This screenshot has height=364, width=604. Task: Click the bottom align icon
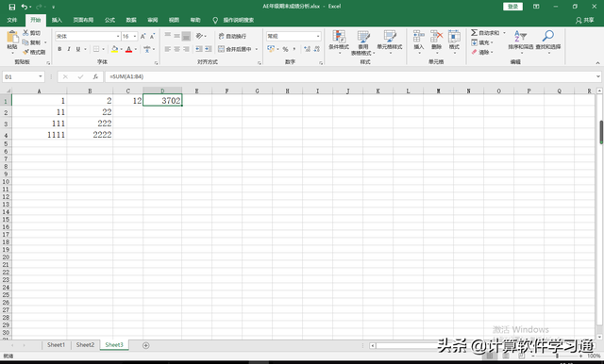pos(186,36)
